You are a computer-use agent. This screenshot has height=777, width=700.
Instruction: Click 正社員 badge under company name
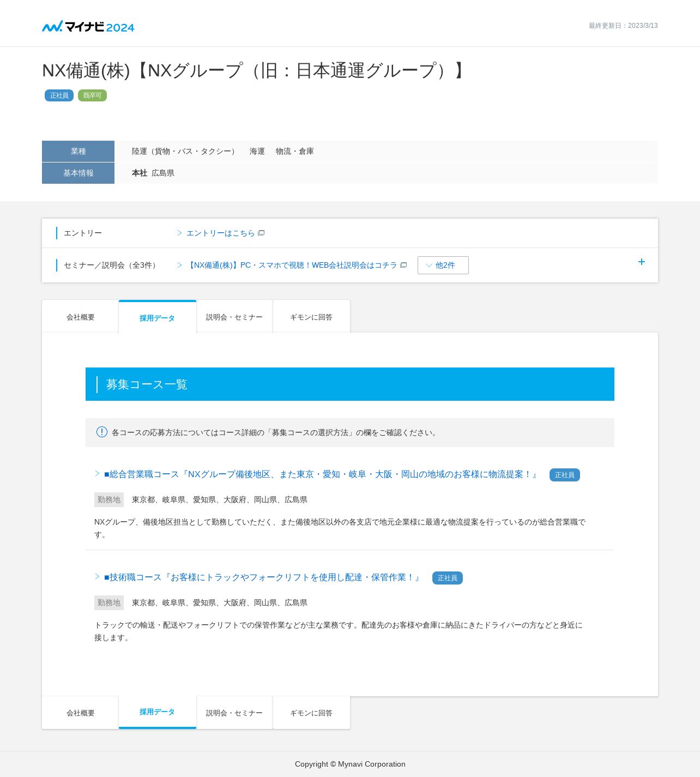tap(59, 95)
